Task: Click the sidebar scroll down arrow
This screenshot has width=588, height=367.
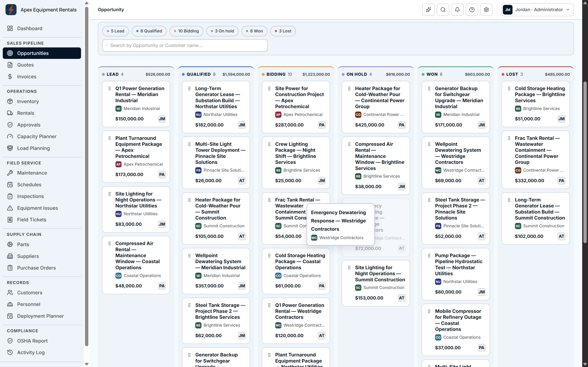Action: (87, 364)
